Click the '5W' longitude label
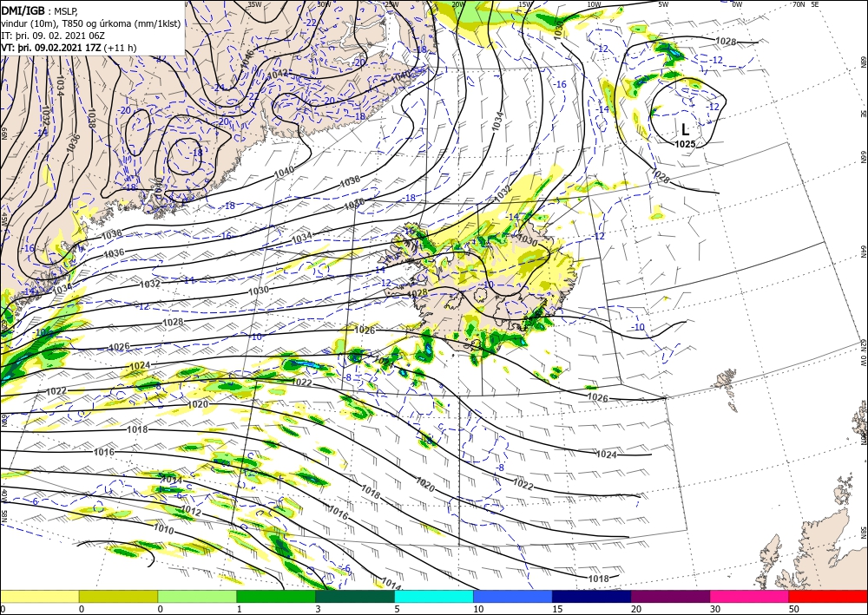 tap(664, 4)
